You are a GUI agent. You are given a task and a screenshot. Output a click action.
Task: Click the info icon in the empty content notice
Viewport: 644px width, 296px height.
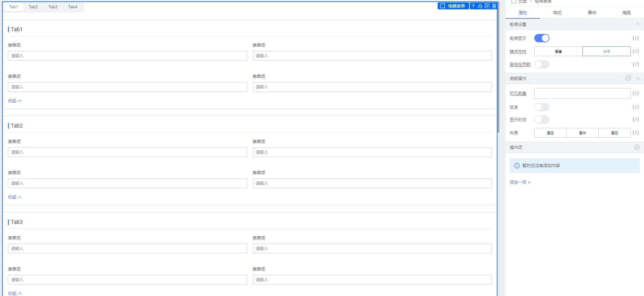pyautogui.click(x=517, y=166)
